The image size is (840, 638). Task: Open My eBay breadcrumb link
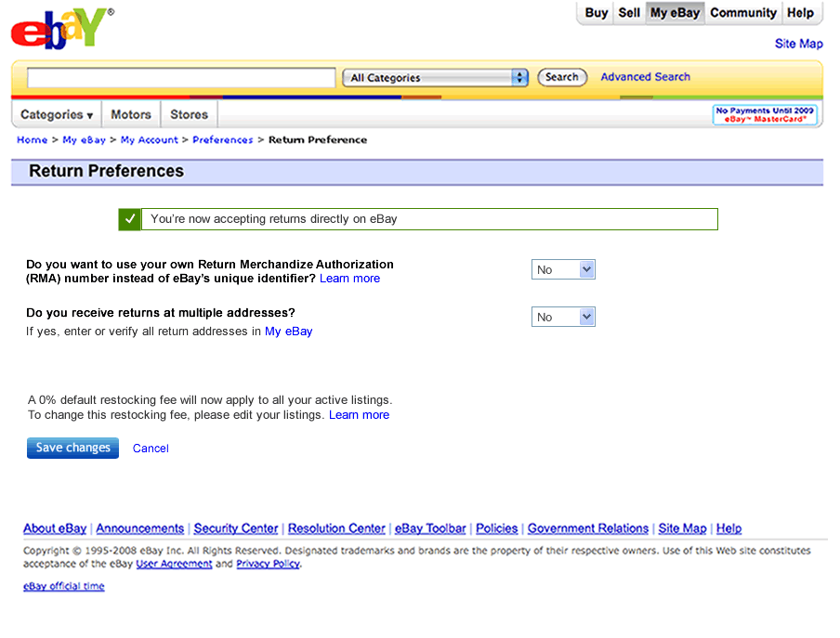[85, 139]
